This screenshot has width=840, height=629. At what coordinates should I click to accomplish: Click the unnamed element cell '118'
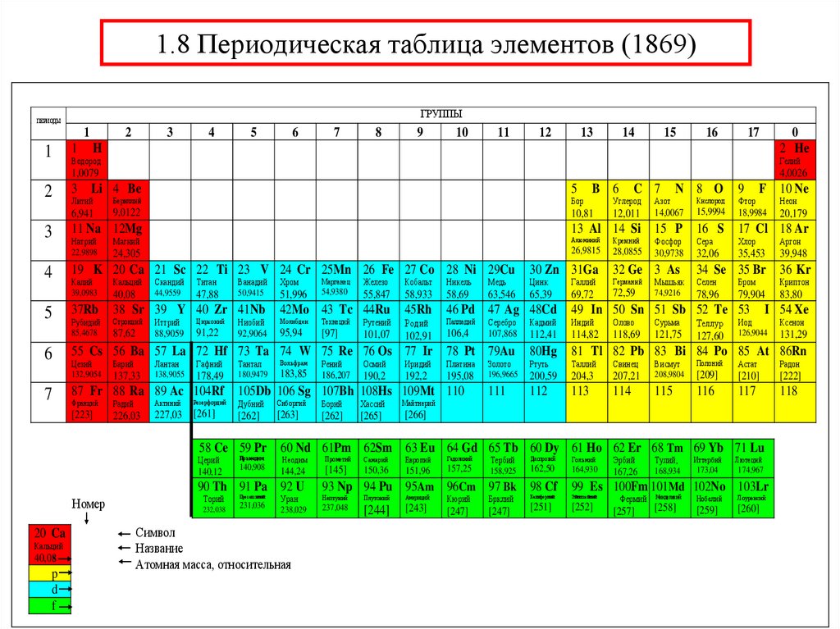795,403
